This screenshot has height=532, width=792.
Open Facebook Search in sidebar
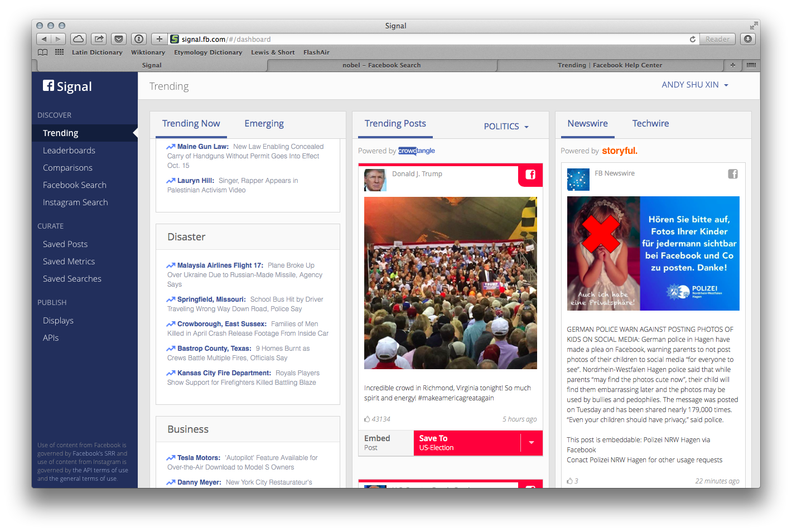(75, 185)
